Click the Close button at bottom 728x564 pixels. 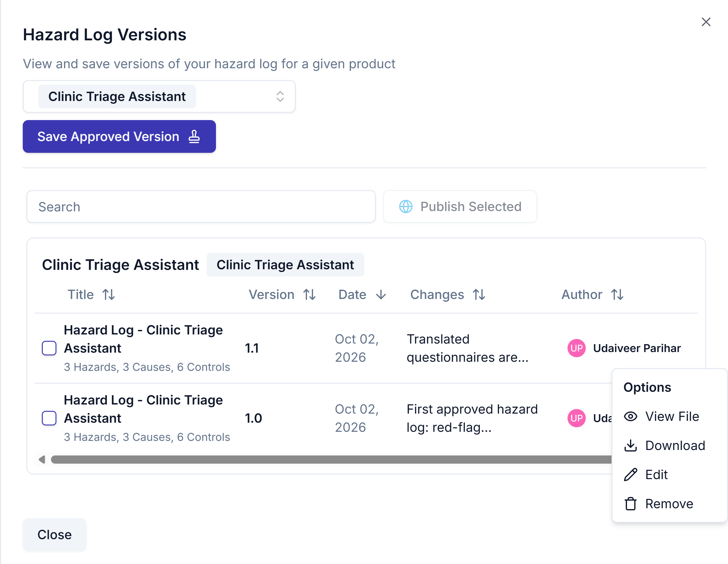[x=54, y=535]
